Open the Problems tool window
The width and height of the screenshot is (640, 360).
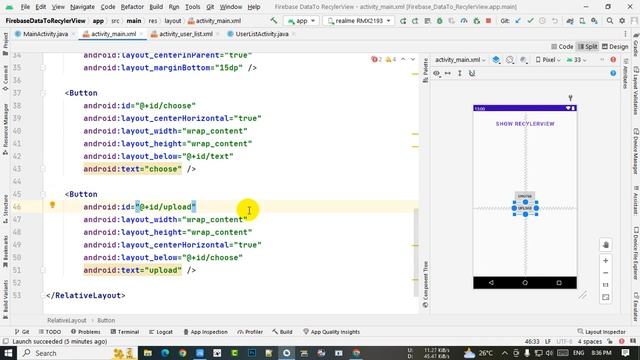85,332
